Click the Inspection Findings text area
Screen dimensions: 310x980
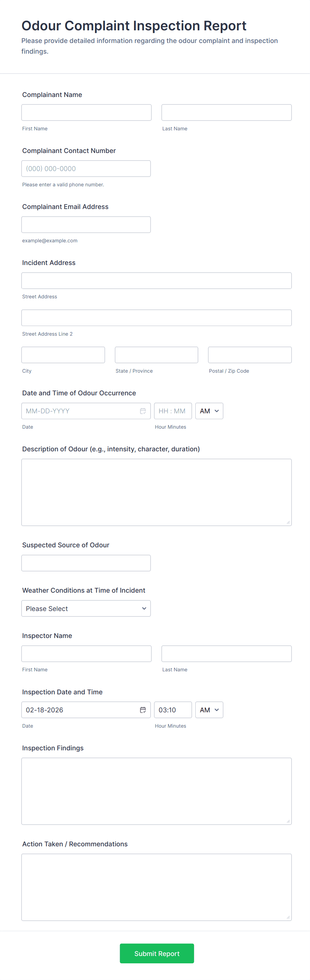tap(156, 791)
